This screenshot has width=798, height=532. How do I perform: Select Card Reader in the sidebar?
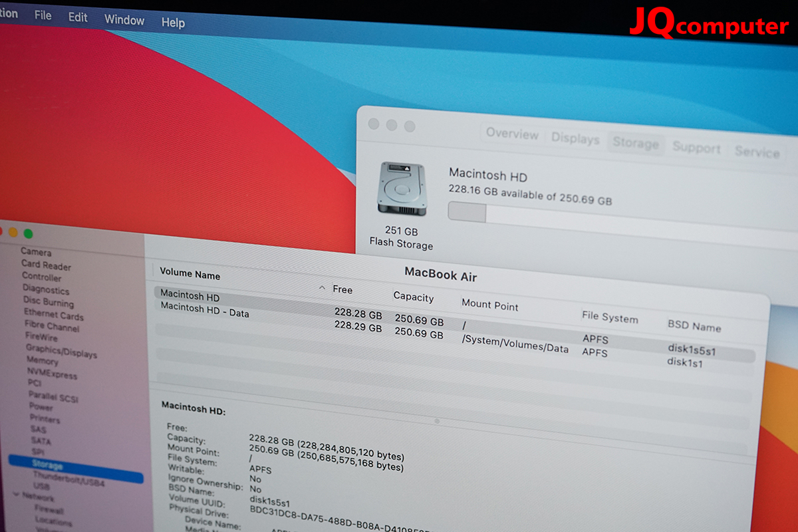(x=46, y=265)
